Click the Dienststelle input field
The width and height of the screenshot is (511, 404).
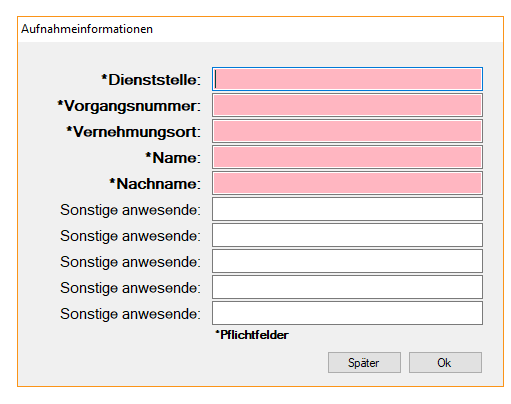pyautogui.click(x=347, y=79)
